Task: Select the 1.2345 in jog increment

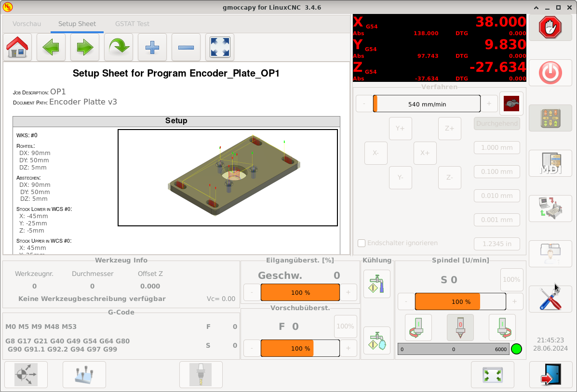Action: point(497,244)
